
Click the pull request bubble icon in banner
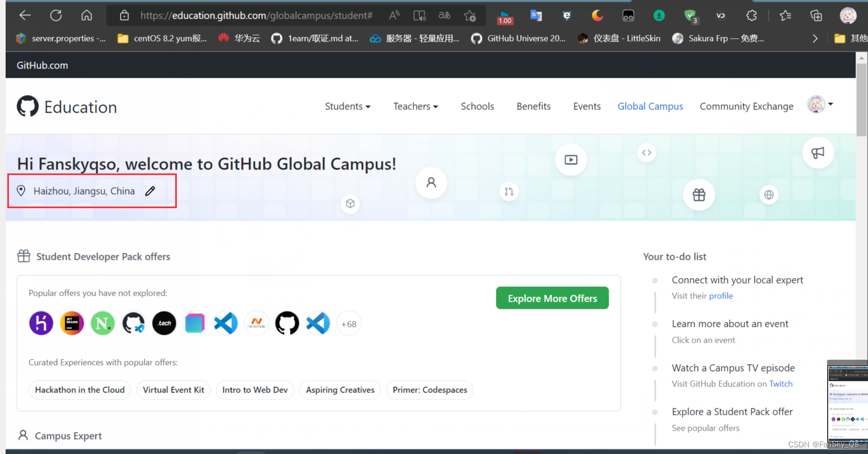(509, 191)
